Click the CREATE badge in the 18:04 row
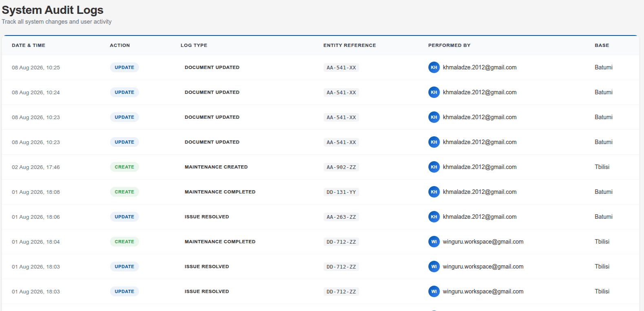 [124, 242]
